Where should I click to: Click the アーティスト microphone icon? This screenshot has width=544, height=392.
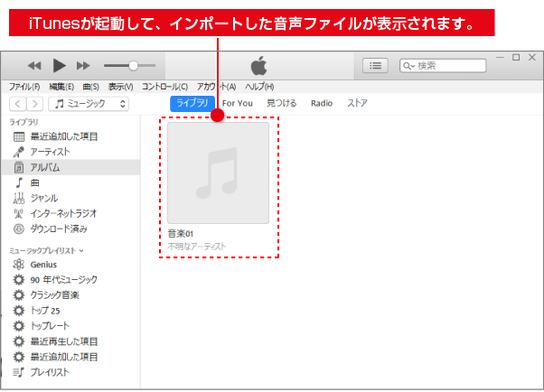pyautogui.click(x=19, y=152)
